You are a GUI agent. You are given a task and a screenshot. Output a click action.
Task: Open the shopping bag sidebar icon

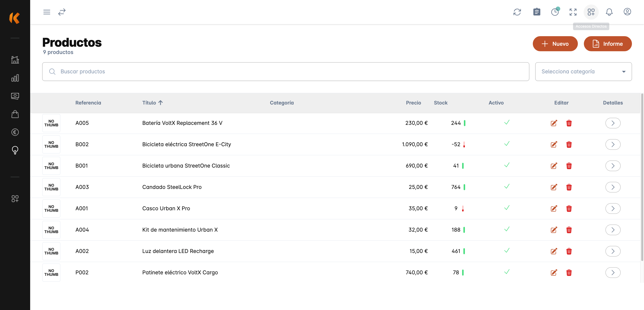click(15, 114)
